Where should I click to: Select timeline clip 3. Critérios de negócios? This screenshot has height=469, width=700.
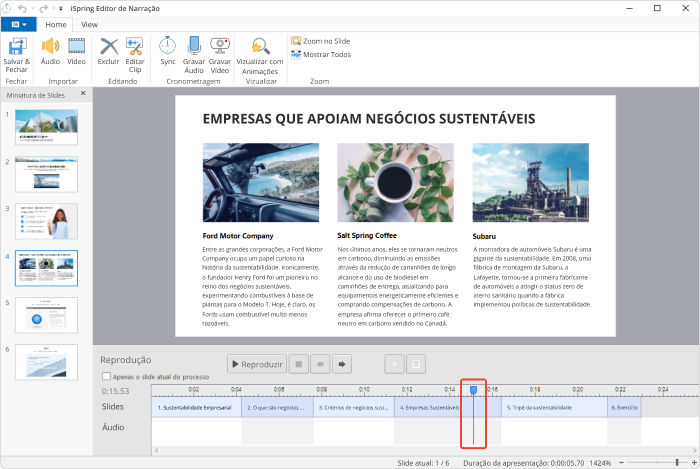[x=354, y=407]
